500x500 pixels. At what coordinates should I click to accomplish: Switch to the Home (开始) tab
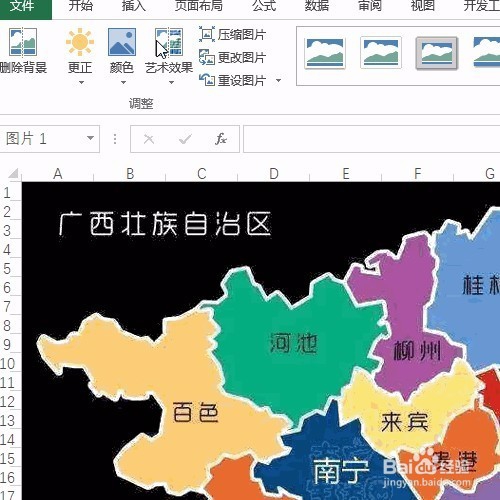click(x=80, y=6)
